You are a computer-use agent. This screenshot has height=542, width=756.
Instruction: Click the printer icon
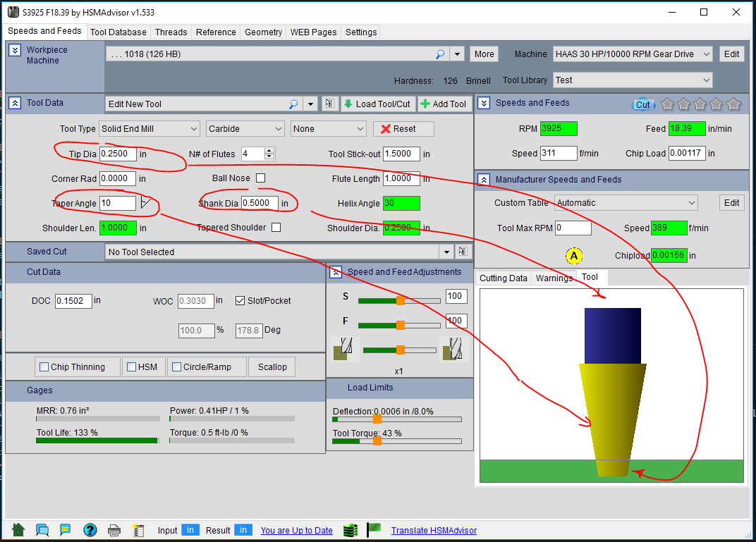[114, 530]
